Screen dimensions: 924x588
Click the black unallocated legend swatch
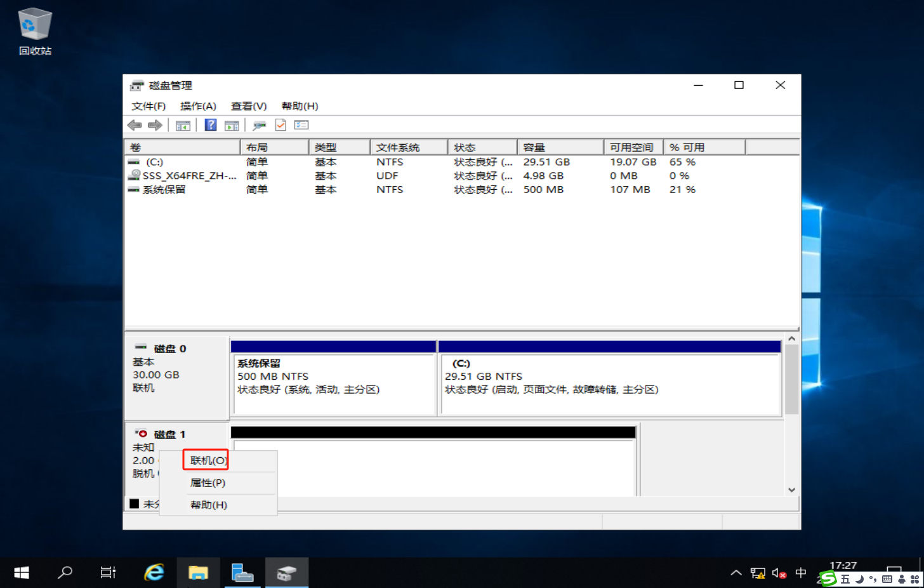pos(135,504)
